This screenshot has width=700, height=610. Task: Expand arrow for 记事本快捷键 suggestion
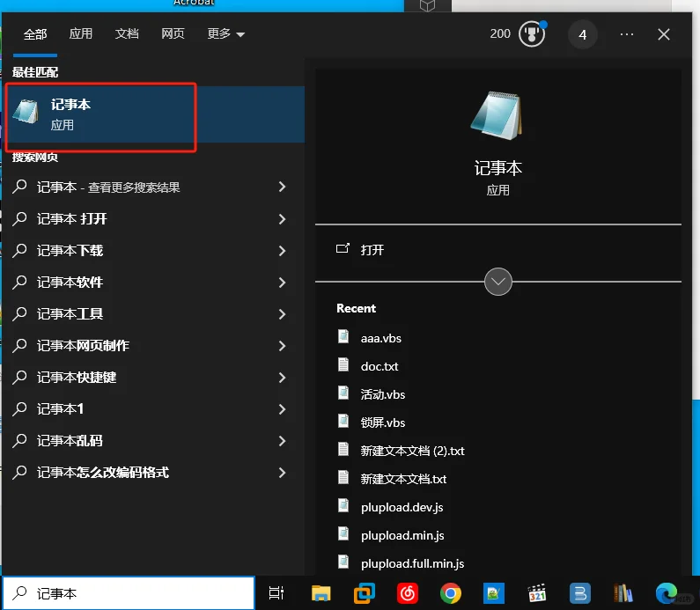(x=282, y=377)
